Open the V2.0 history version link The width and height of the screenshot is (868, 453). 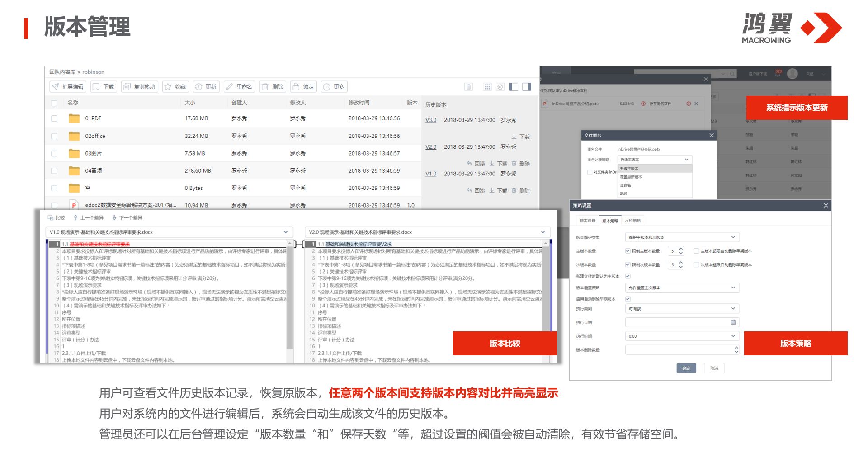(x=431, y=147)
